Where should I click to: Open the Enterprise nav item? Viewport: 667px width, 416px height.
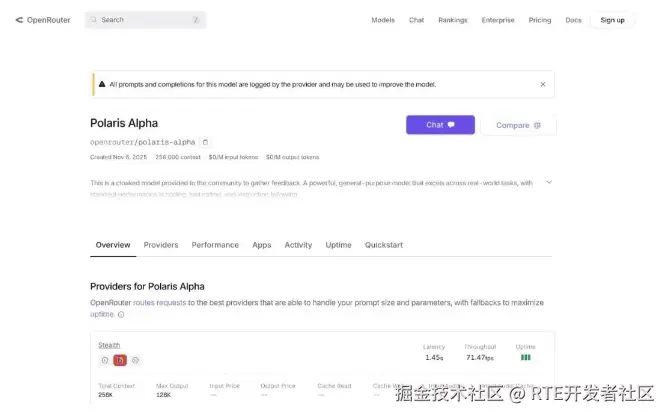click(x=498, y=20)
